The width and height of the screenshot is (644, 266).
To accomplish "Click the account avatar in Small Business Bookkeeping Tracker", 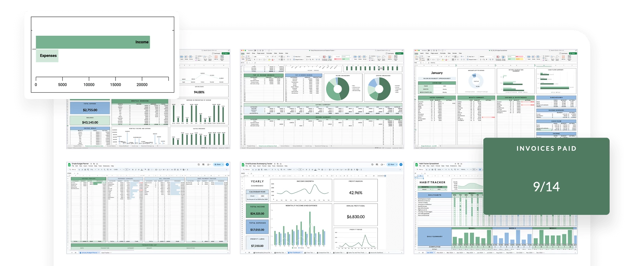I will pyautogui.click(x=401, y=164).
